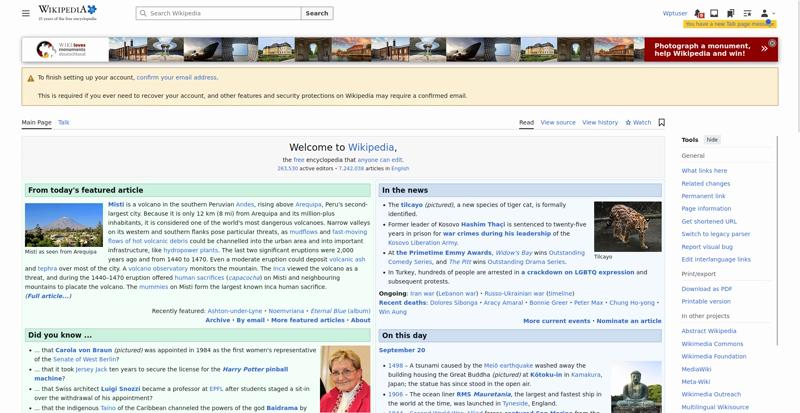This screenshot has height=413, width=800.
Task: Open the Printable version
Action: (706, 301)
